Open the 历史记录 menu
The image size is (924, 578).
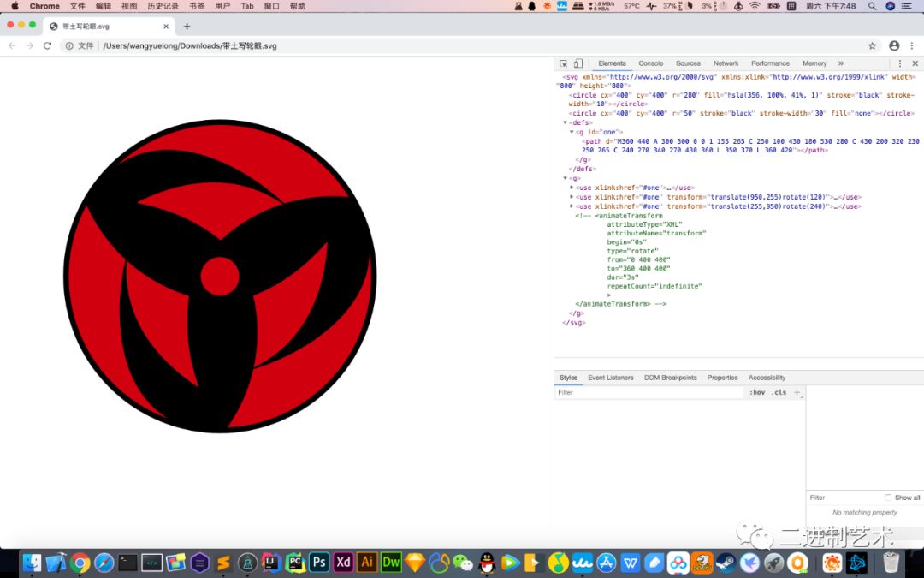(163, 6)
